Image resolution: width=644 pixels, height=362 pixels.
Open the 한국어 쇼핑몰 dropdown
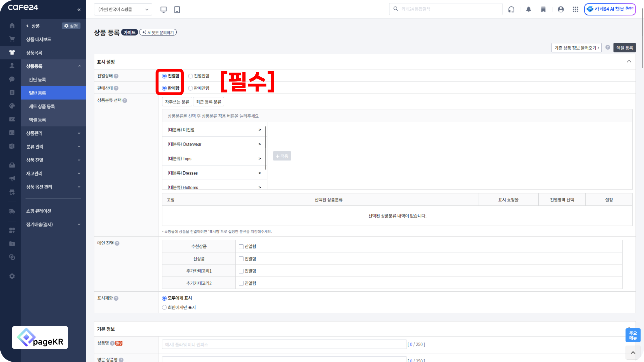[x=123, y=9]
